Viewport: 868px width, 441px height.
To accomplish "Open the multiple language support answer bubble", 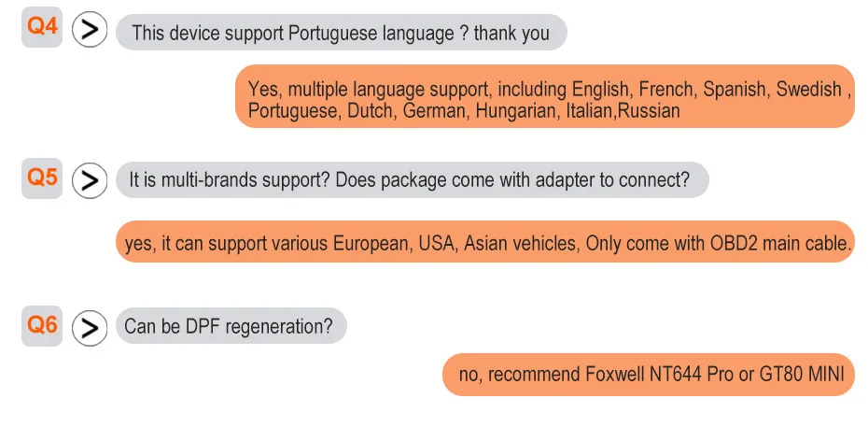I will [545, 96].
